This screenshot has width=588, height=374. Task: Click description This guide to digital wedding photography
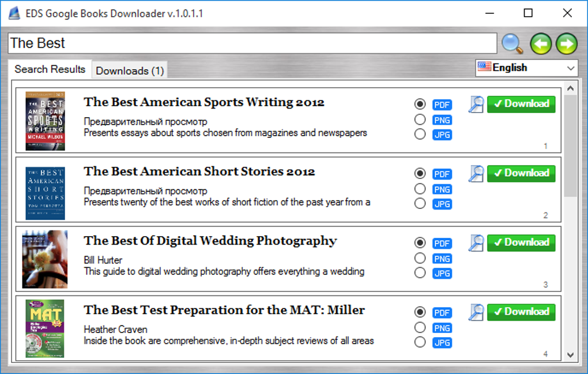224,271
